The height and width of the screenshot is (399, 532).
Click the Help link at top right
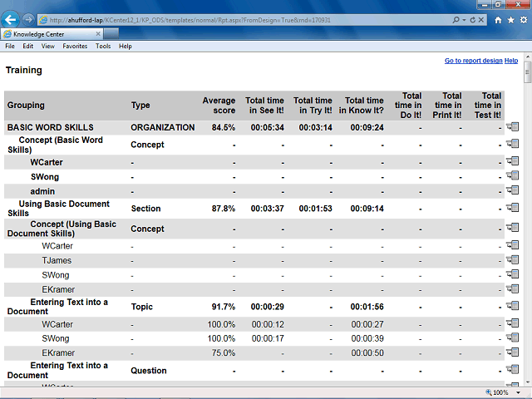coord(511,61)
